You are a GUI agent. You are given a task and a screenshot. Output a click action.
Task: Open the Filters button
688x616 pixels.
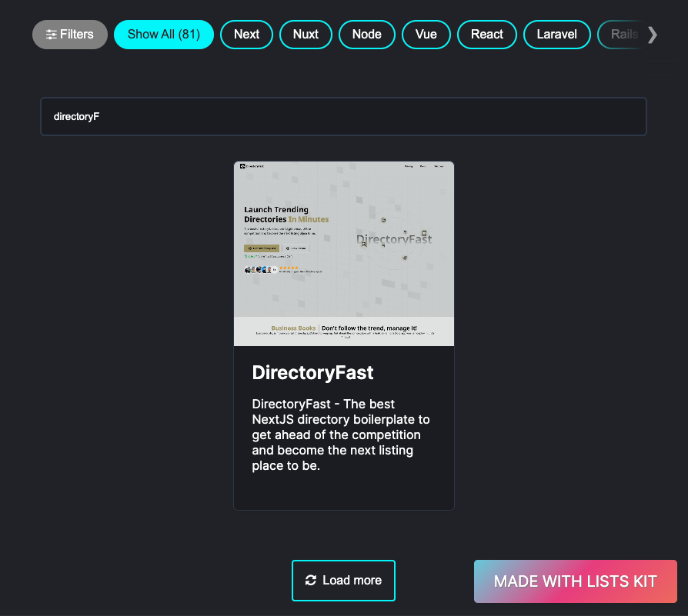[70, 34]
